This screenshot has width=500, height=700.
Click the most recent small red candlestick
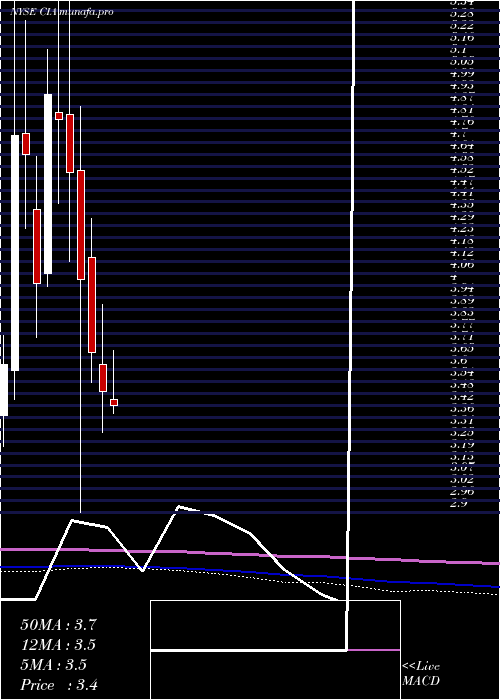point(114,402)
